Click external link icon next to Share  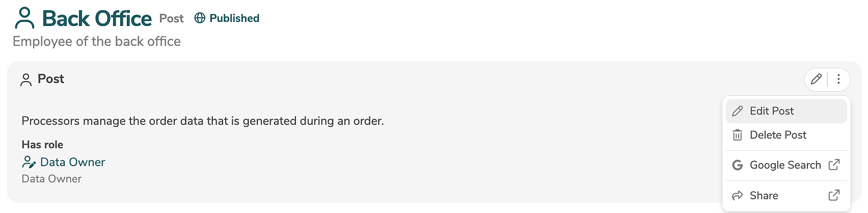tap(834, 196)
